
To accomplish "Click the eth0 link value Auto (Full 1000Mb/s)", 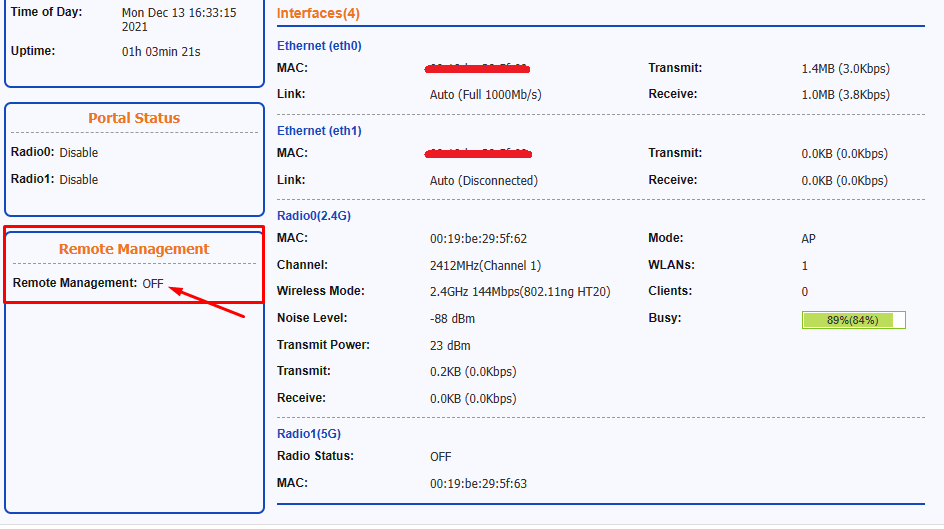I will 485,94.
